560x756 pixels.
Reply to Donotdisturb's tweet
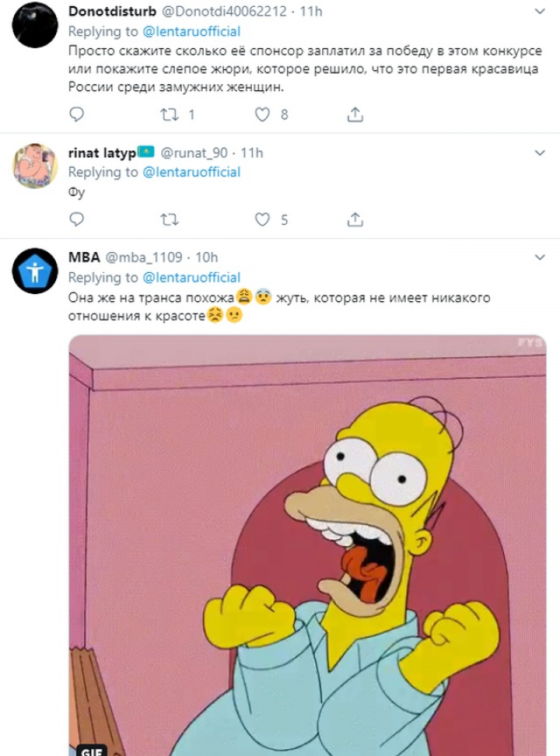pos(76,114)
